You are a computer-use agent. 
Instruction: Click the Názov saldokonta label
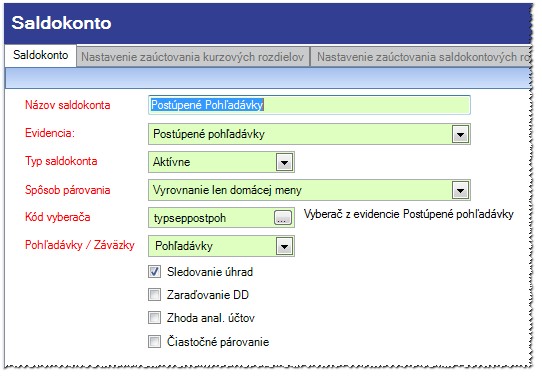click(x=68, y=105)
